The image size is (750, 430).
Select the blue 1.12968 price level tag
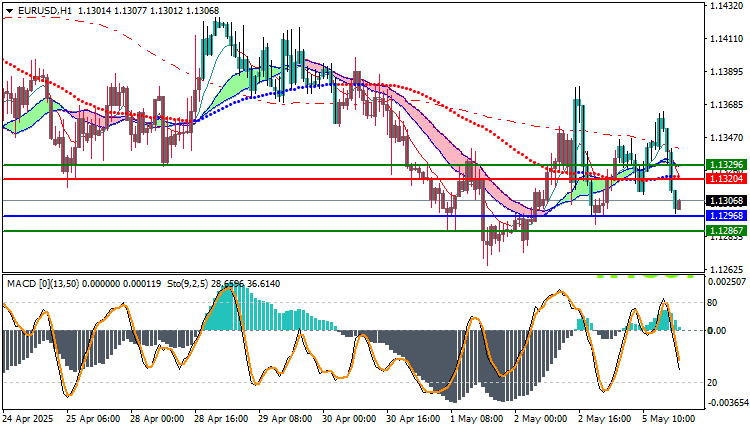pyautogui.click(x=726, y=216)
